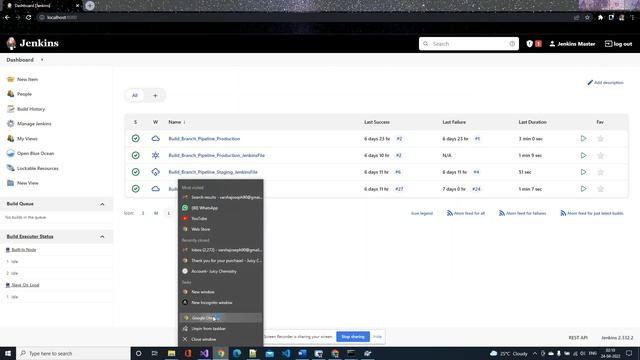
Task: Sort jobs by Name column
Action: pos(177,122)
